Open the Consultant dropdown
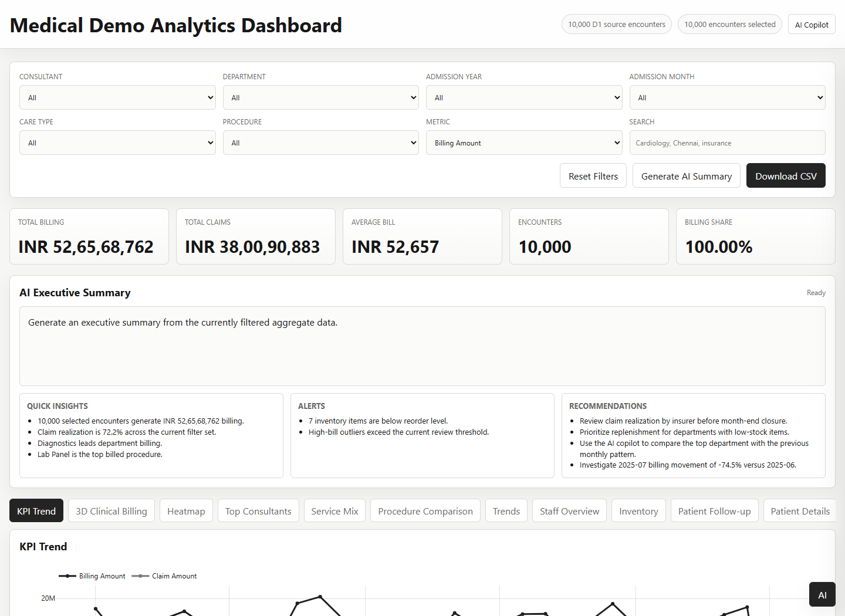The image size is (845, 616). [117, 97]
